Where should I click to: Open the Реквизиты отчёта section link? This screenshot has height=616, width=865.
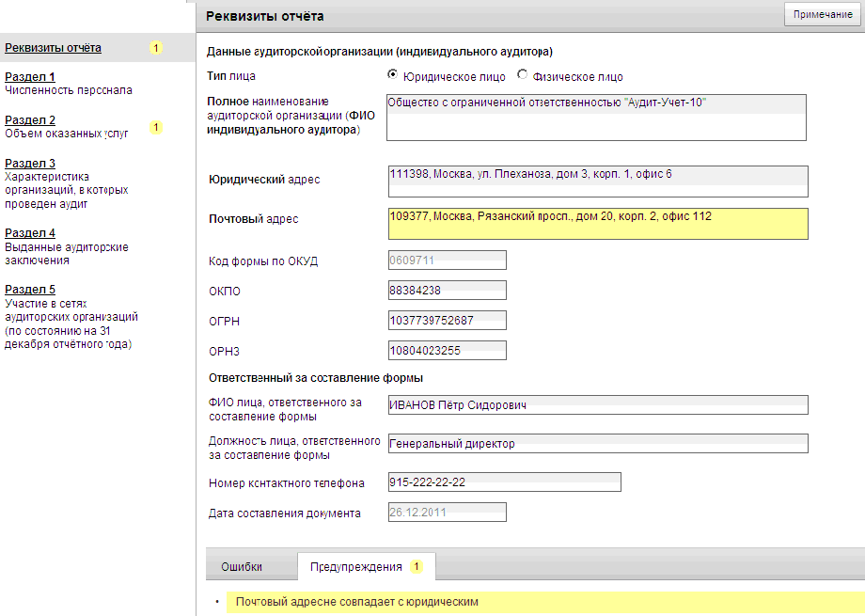[x=53, y=48]
